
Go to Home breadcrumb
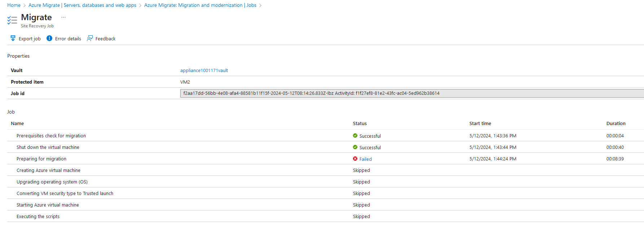tap(14, 5)
